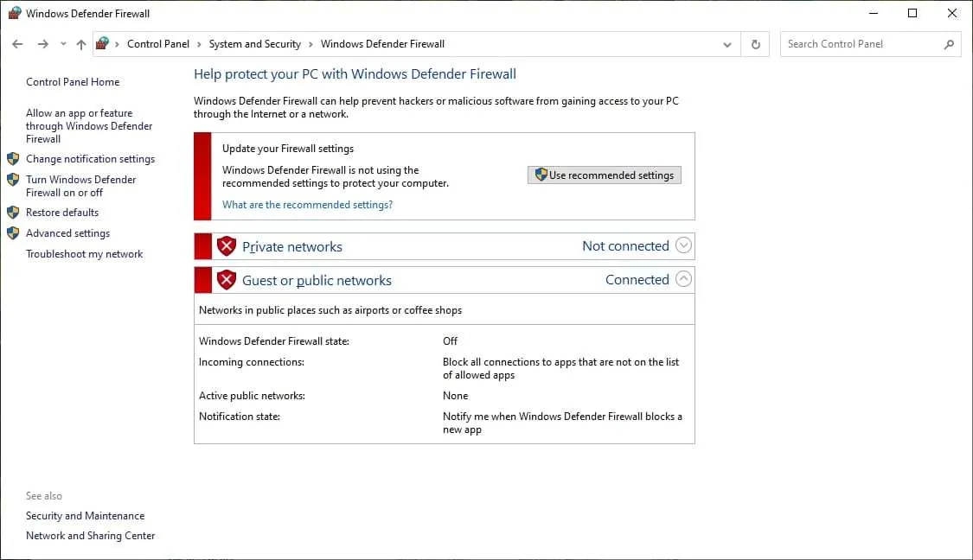The width and height of the screenshot is (973, 560).
Task: Open System and Security breadcrumb
Action: pos(255,44)
